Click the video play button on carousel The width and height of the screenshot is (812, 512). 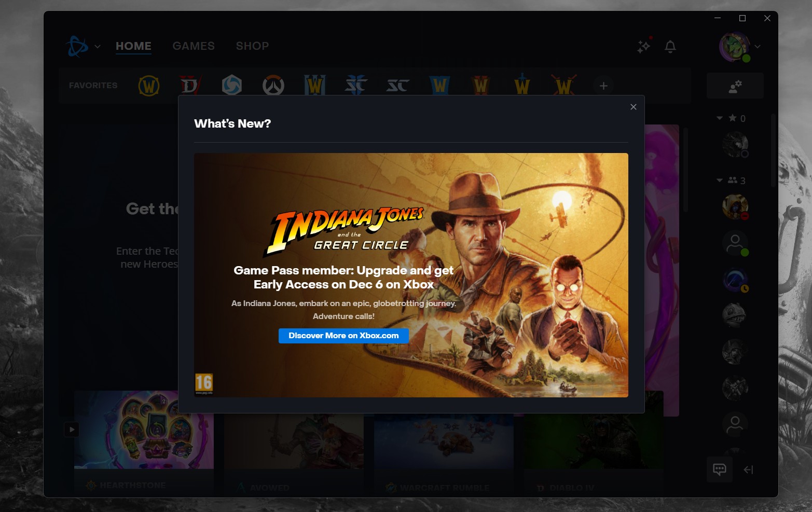point(72,429)
